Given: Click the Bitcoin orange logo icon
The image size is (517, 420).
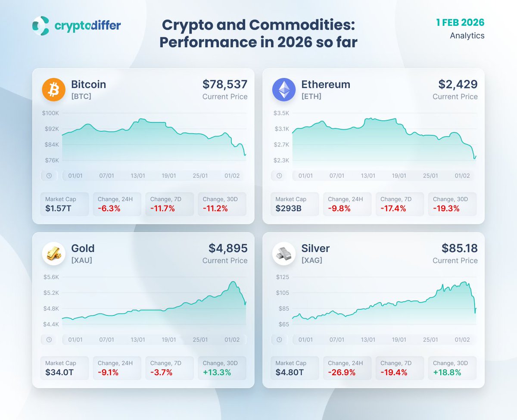Looking at the screenshot, I should click(53, 90).
